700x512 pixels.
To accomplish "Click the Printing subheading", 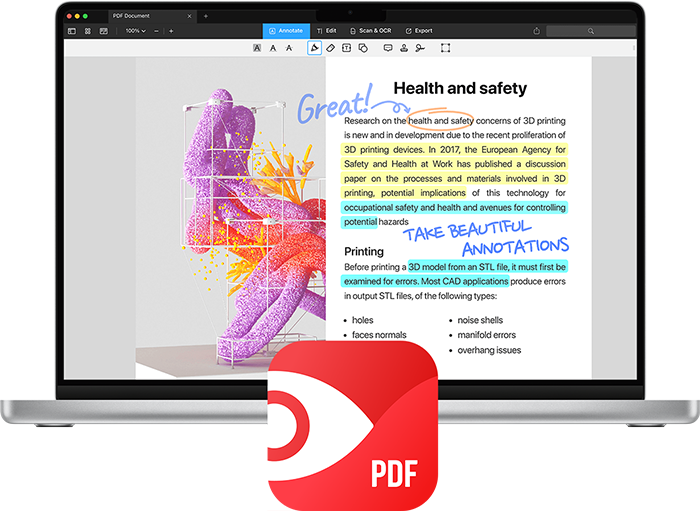I will [364, 251].
